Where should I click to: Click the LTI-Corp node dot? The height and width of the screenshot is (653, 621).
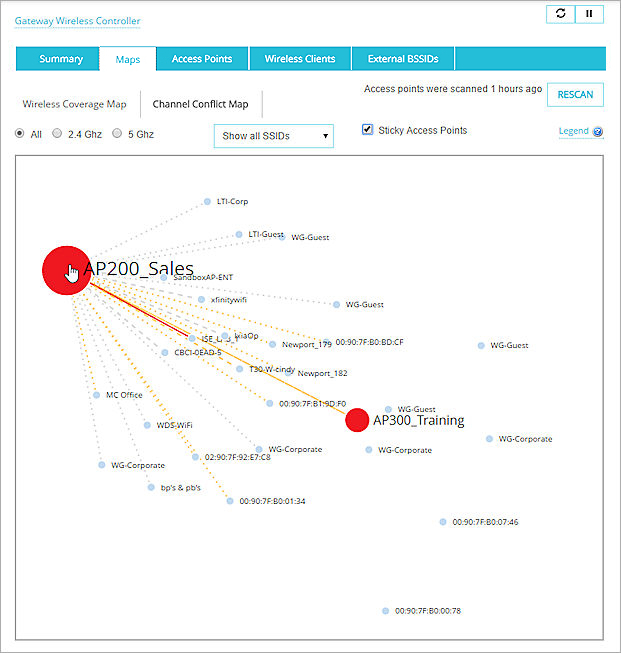point(207,201)
